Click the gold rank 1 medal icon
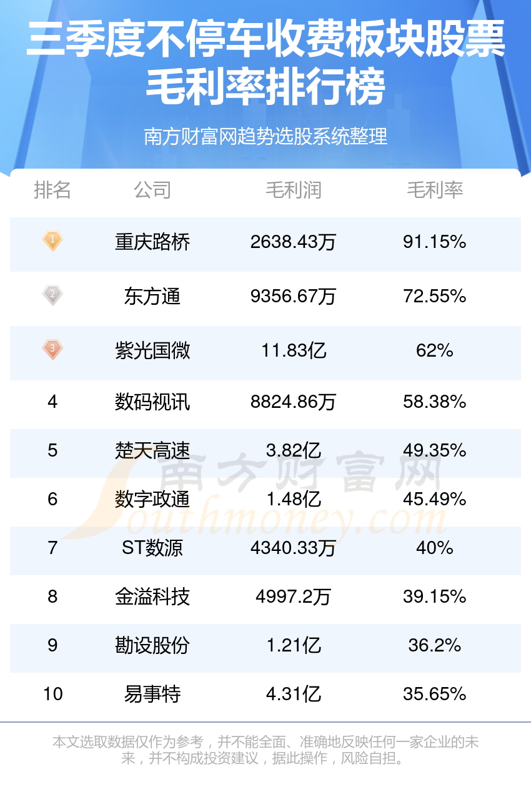The width and height of the screenshot is (531, 812). click(x=52, y=241)
